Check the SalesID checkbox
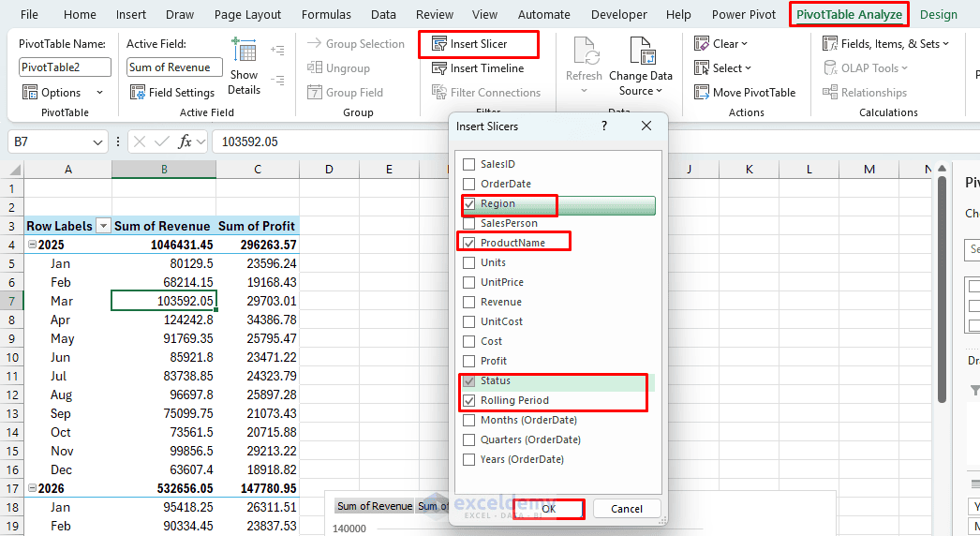Image resolution: width=980 pixels, height=536 pixels. (468, 165)
